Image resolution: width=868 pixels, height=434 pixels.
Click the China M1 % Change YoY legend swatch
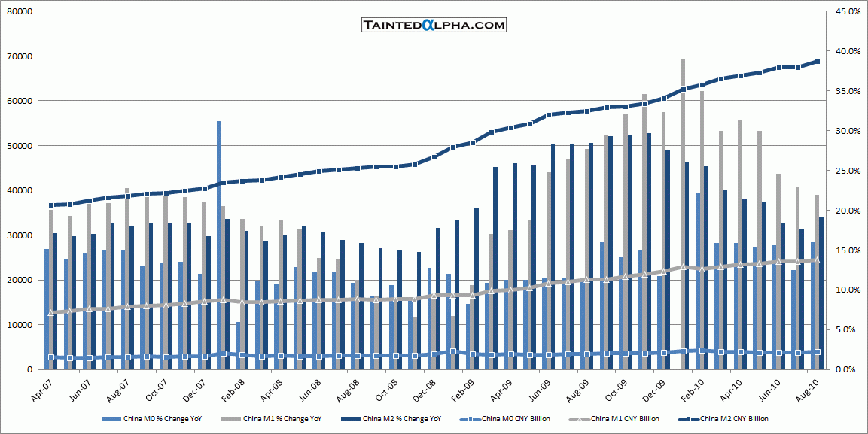point(233,418)
